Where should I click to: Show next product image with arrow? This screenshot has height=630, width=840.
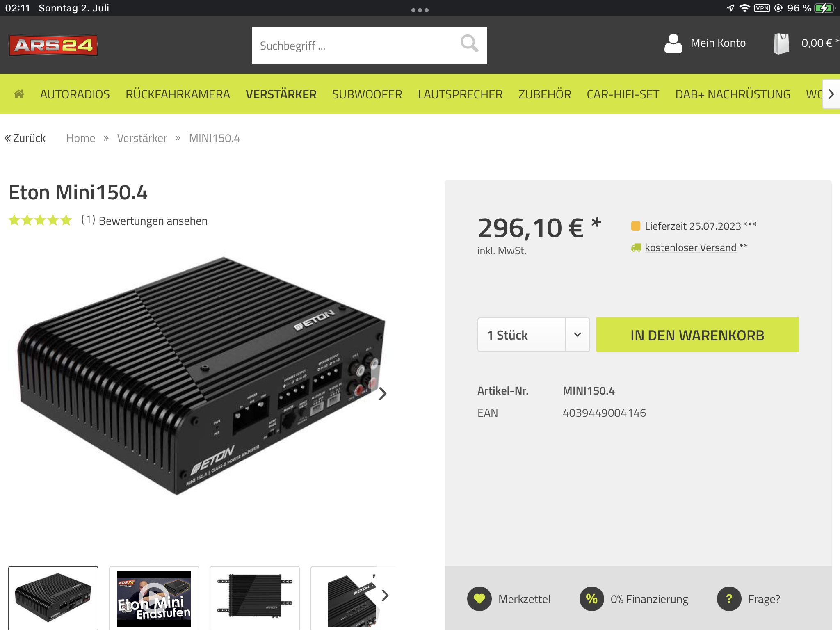(383, 394)
